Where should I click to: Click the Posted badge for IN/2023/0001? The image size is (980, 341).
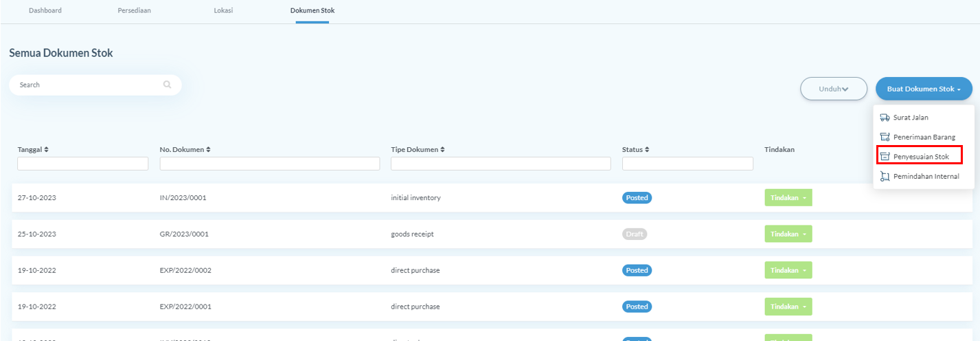tap(637, 198)
